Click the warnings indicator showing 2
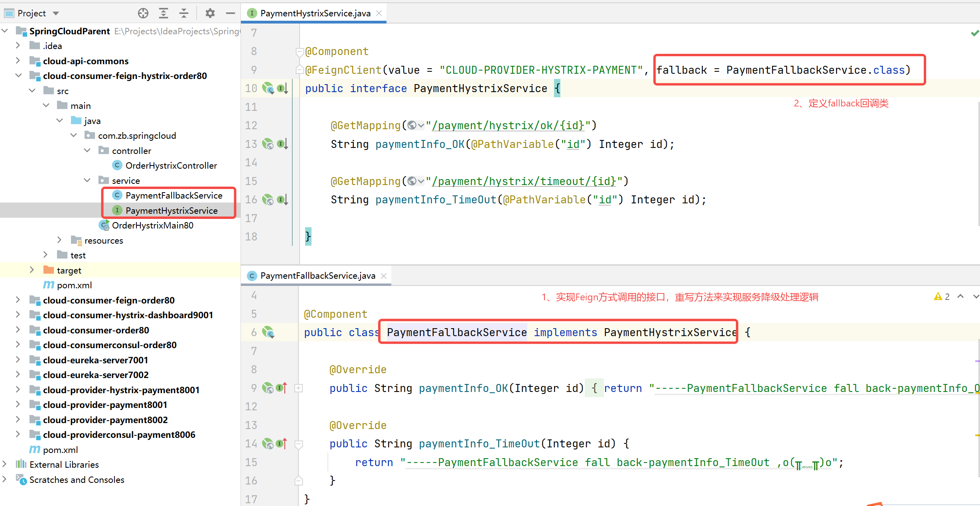 coord(942,297)
